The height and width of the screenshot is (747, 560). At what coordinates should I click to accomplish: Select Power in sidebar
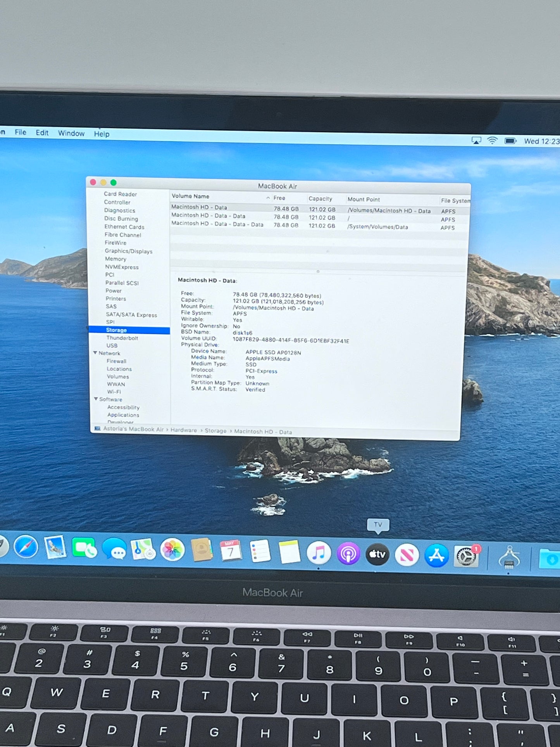pos(113,290)
